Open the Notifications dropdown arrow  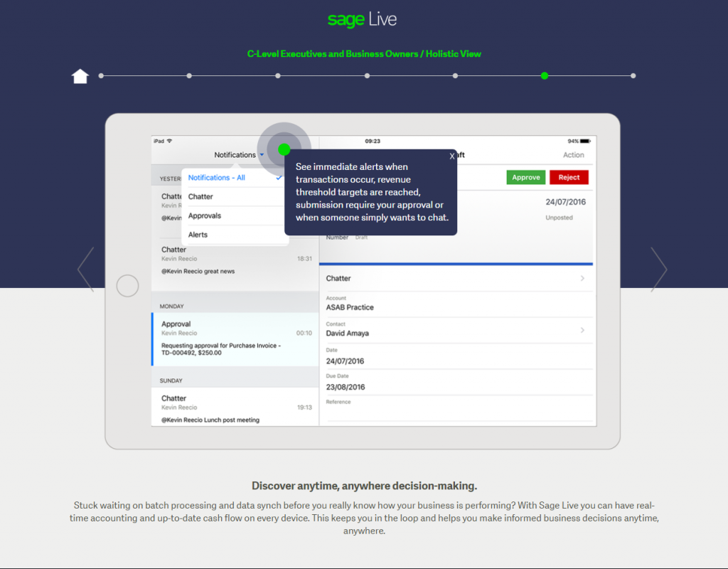coord(262,154)
